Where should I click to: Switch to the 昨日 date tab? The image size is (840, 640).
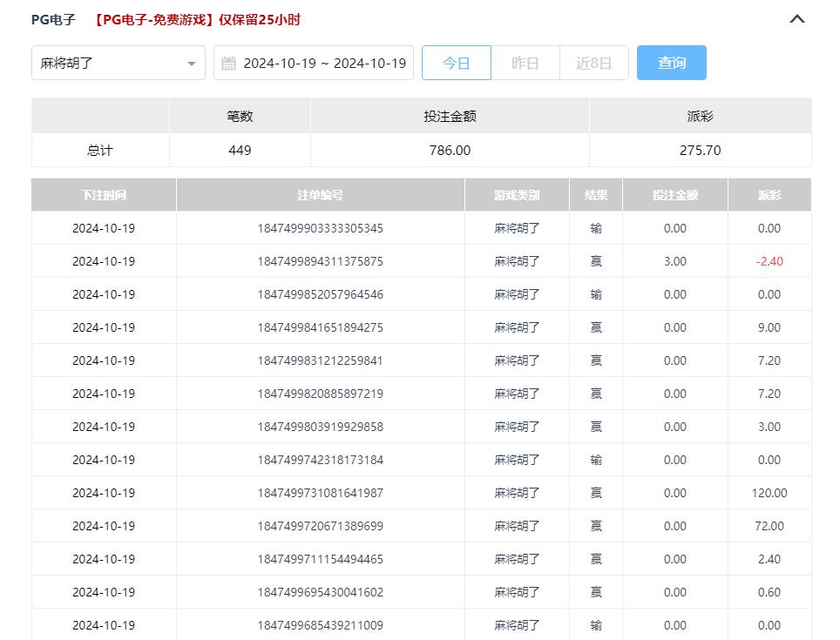[x=525, y=63]
